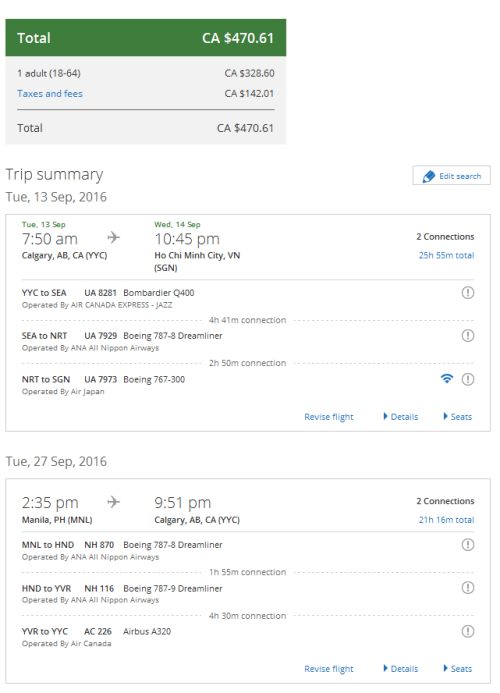
Task: Expand Details for the outbound flight
Action: (401, 417)
